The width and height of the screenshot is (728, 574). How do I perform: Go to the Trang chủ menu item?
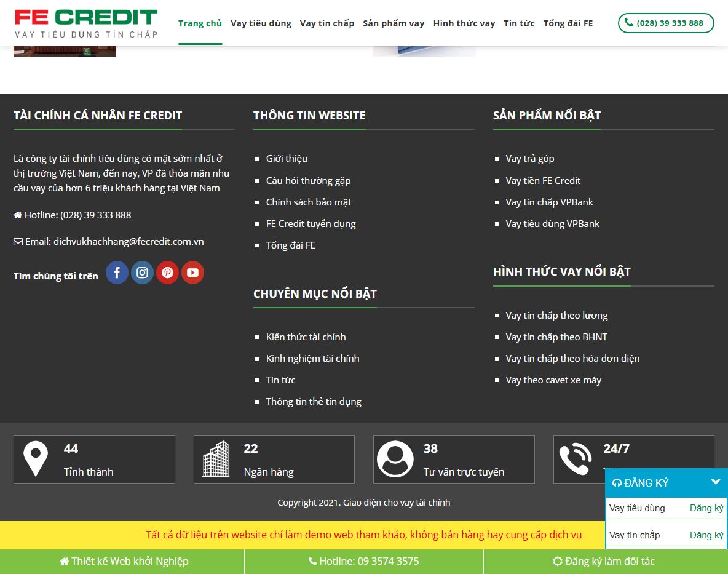200,23
